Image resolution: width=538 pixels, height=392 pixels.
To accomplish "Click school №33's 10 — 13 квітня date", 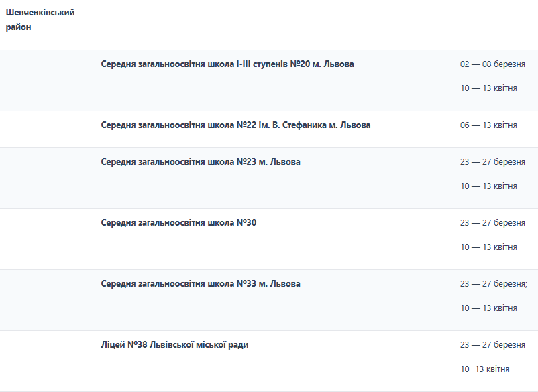I will coord(488,308).
